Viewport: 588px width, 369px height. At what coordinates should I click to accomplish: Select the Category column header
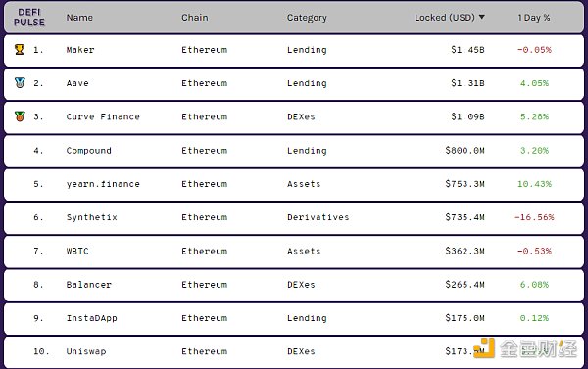[x=307, y=18]
